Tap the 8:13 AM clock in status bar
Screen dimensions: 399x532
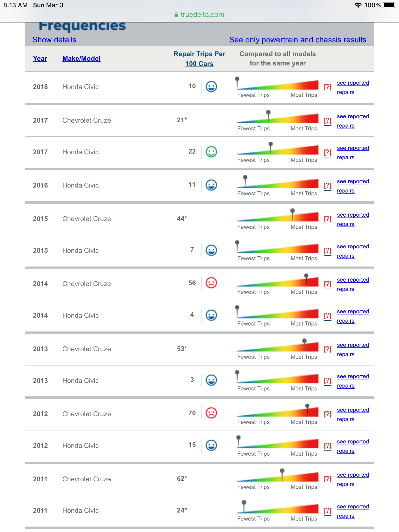coord(16,5)
